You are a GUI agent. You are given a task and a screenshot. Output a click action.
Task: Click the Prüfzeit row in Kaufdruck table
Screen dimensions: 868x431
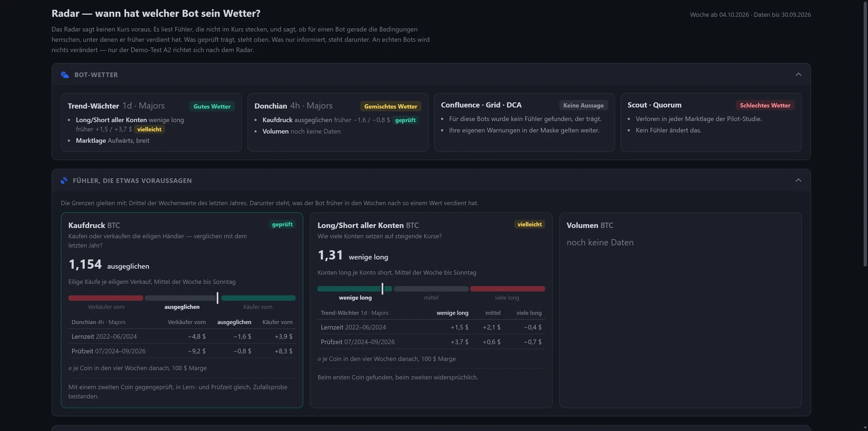(182, 351)
